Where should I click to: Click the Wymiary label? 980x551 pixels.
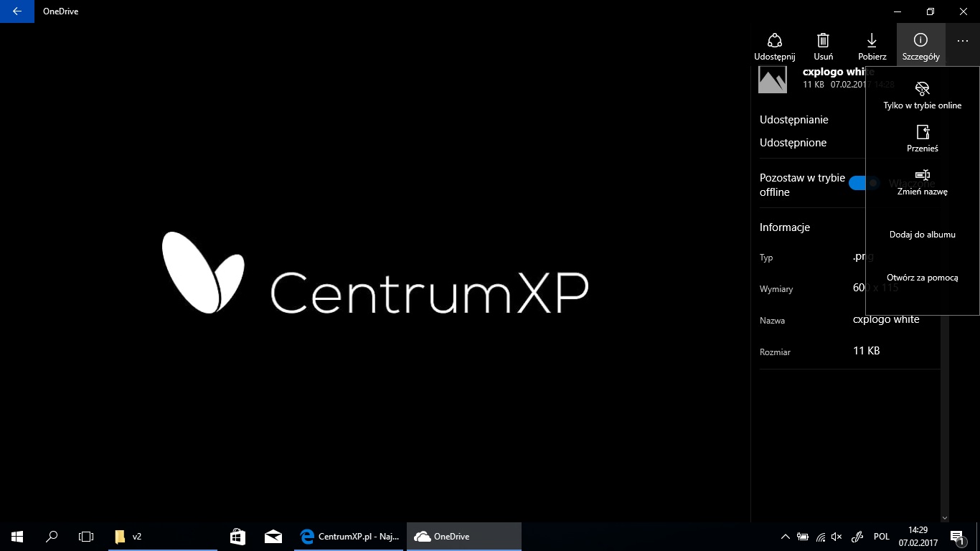click(776, 289)
